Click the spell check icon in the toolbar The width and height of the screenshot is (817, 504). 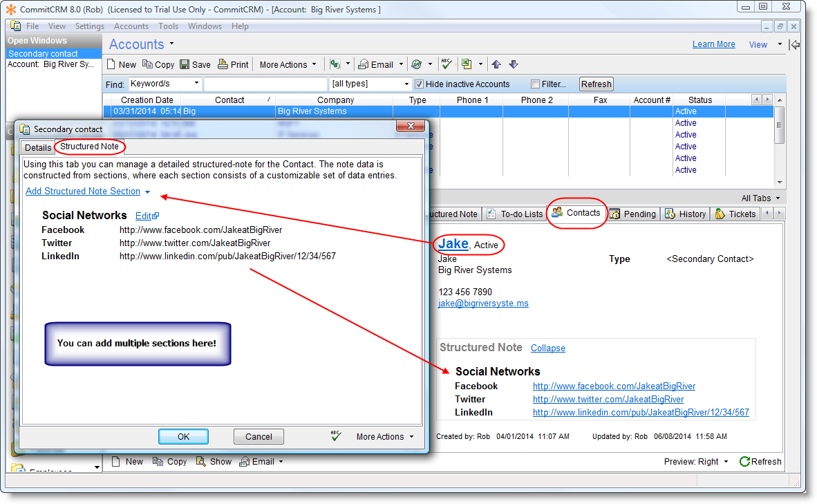[x=447, y=64]
